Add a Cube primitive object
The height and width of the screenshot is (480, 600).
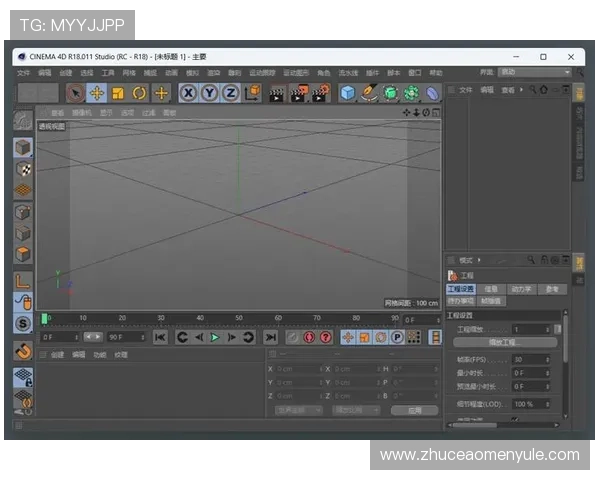(x=347, y=93)
